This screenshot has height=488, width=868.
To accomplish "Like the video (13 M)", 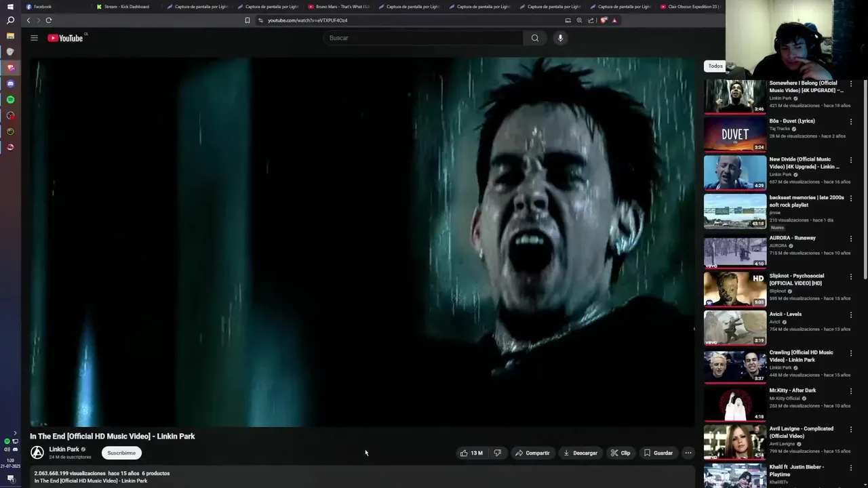I will (x=471, y=453).
